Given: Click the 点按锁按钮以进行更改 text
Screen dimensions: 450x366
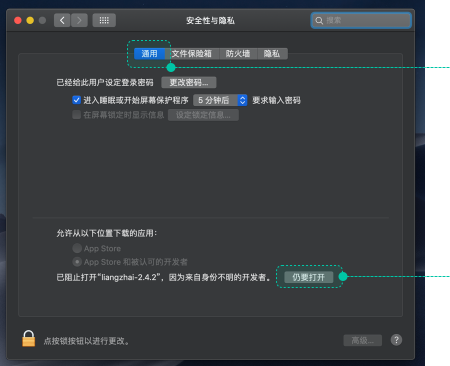Looking at the screenshot, I should pyautogui.click(x=86, y=341).
